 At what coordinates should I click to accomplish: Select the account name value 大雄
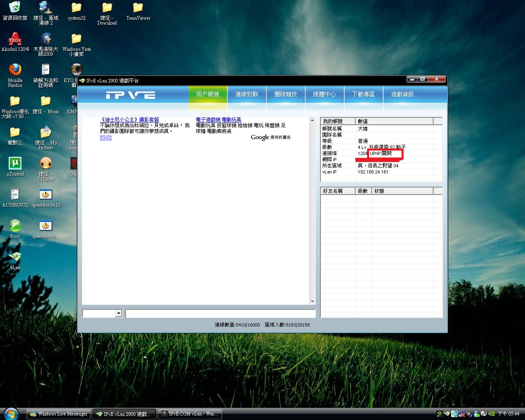click(363, 129)
